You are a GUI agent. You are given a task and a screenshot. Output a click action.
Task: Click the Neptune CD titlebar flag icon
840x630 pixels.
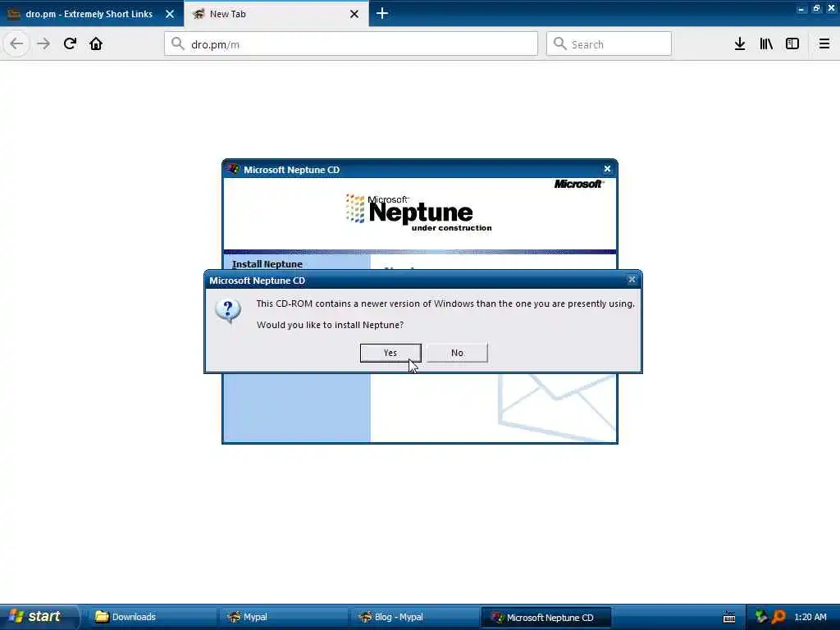pos(233,169)
